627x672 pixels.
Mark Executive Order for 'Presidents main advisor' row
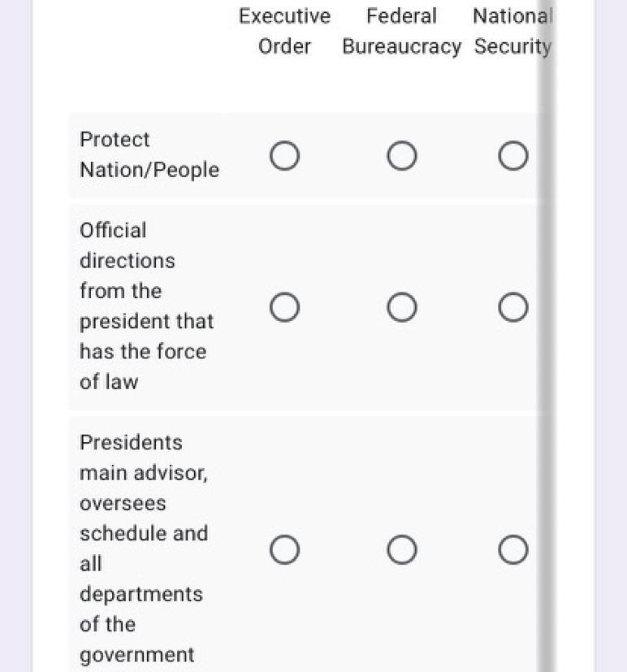(284, 550)
